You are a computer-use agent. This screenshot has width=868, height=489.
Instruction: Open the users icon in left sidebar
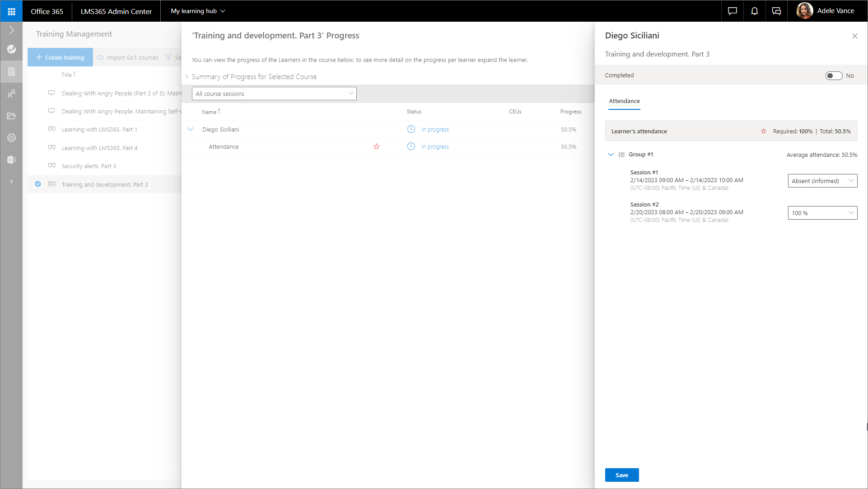[11, 94]
